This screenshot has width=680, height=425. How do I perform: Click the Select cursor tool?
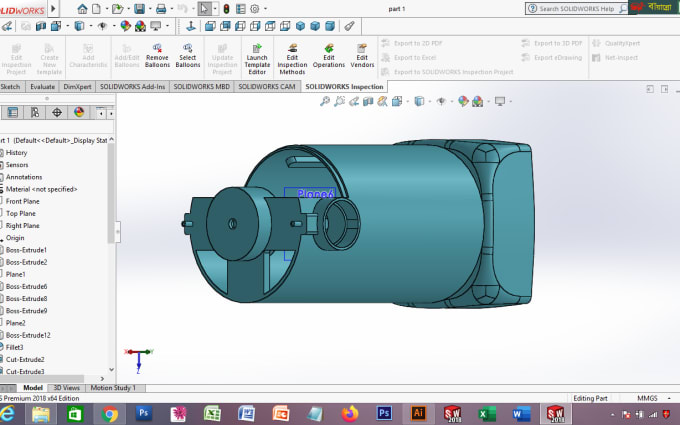pos(204,9)
